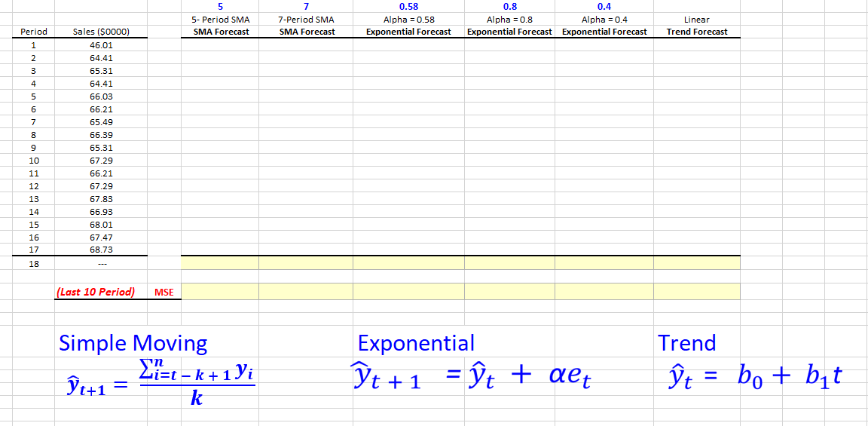Click the blue value 7 above 7-Period SMA
This screenshot has width=868, height=426.
(306, 8)
